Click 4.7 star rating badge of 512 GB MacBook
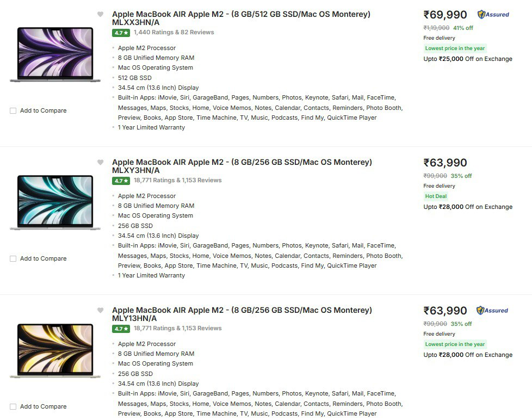Viewport: 532px width, 420px height. [x=121, y=33]
